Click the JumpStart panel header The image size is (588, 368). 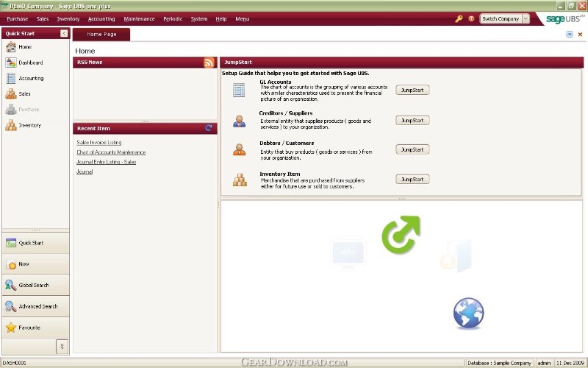click(x=401, y=63)
